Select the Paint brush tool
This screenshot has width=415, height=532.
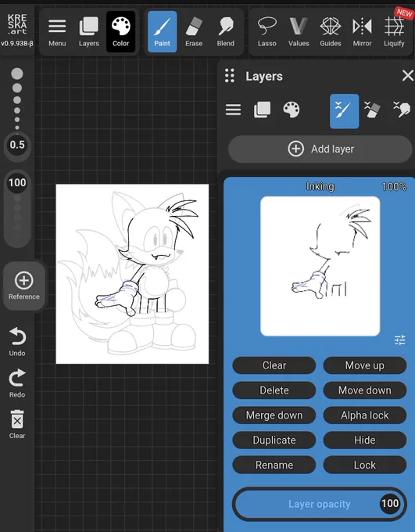pos(162,32)
